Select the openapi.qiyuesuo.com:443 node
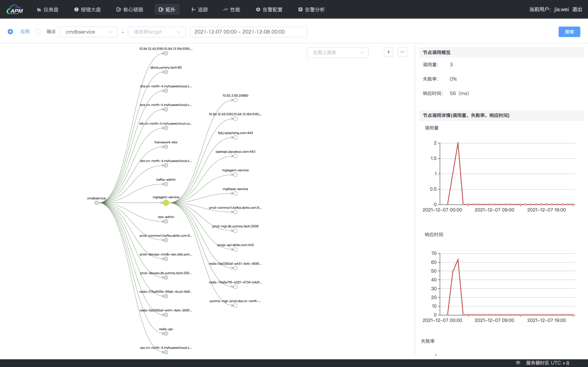Viewport: 588px width, 367px height. [235, 156]
